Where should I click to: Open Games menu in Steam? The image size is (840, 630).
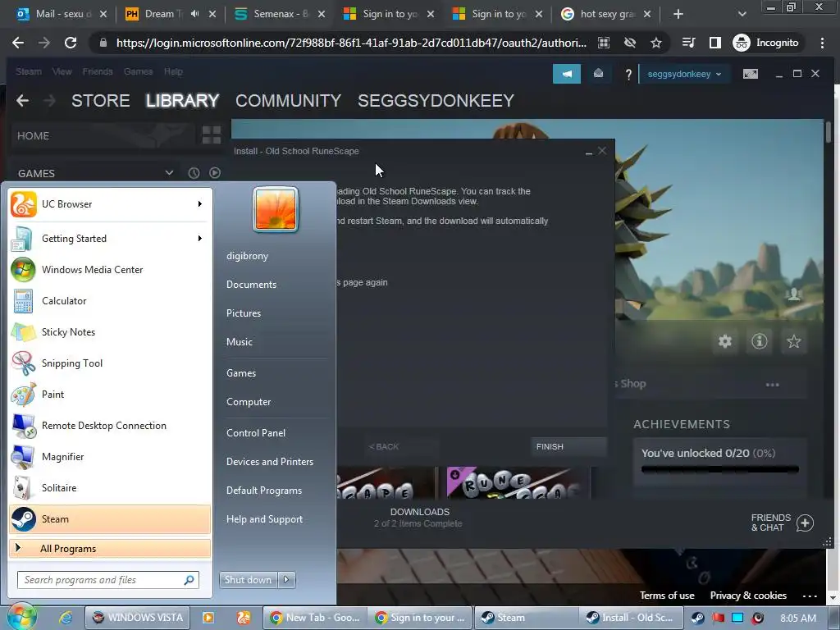[x=138, y=71]
